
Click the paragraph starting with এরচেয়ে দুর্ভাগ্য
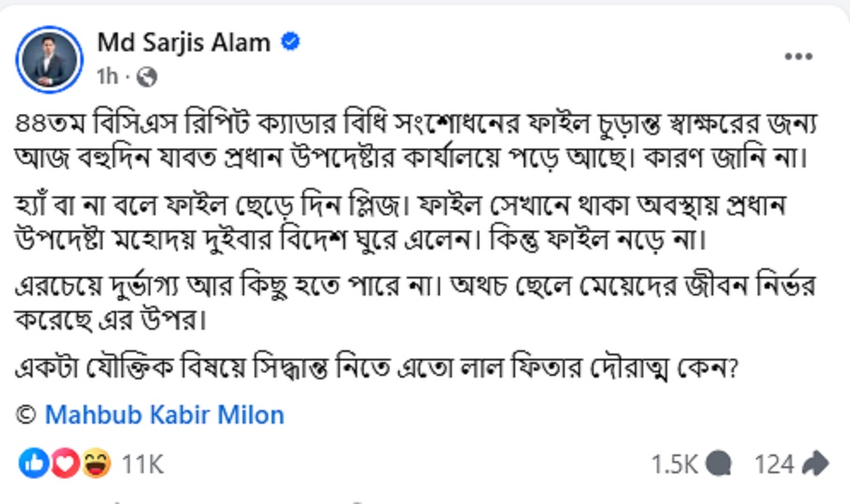(x=417, y=304)
